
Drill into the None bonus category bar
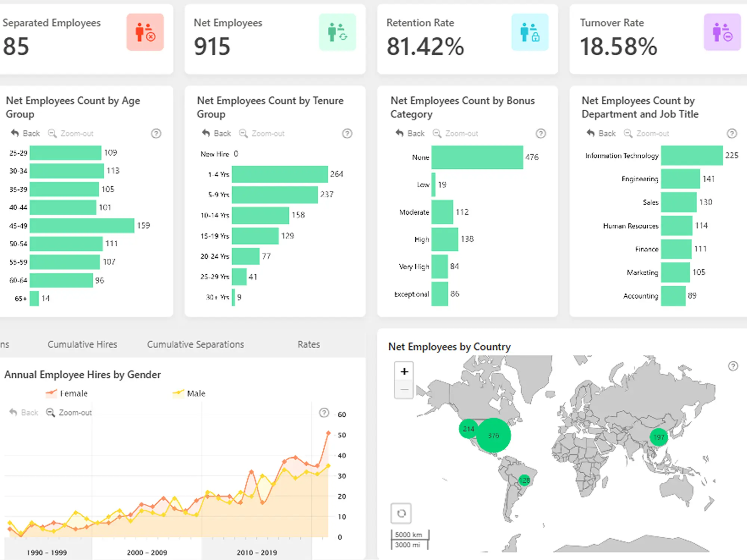pos(477,157)
